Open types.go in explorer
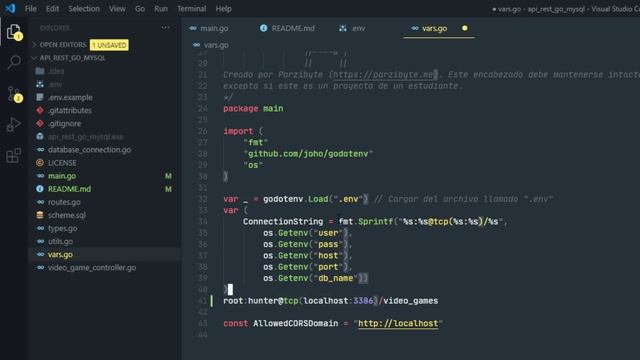This screenshot has height=360, width=640. [x=62, y=228]
